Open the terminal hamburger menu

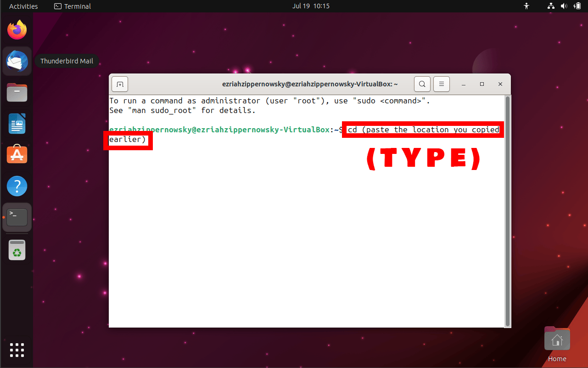coord(441,84)
